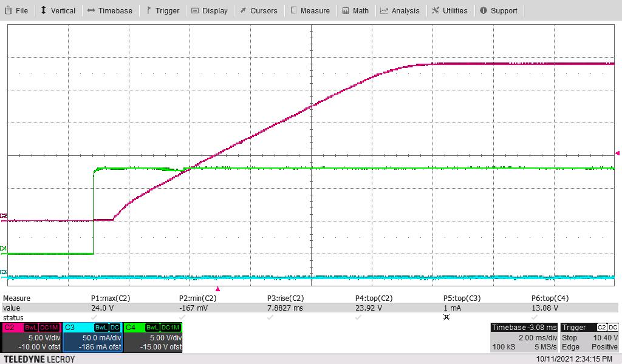Open the C4 channel descriptor box

click(152, 337)
